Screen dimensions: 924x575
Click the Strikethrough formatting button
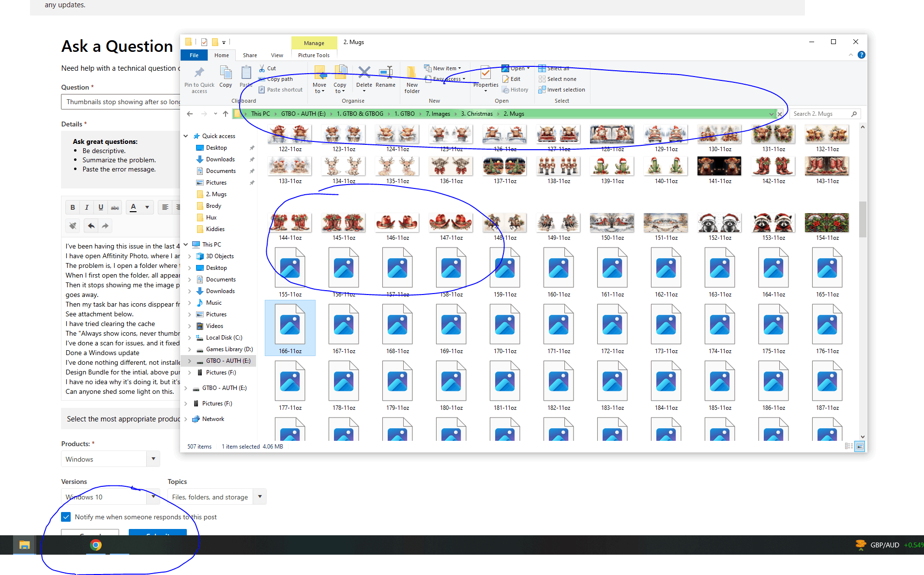coord(115,207)
